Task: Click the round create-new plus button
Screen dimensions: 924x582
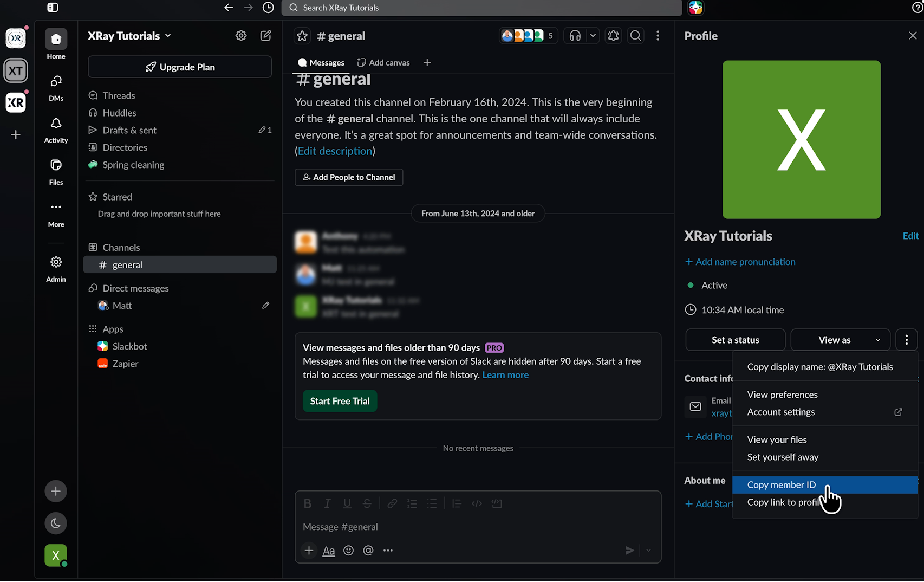Action: click(56, 492)
